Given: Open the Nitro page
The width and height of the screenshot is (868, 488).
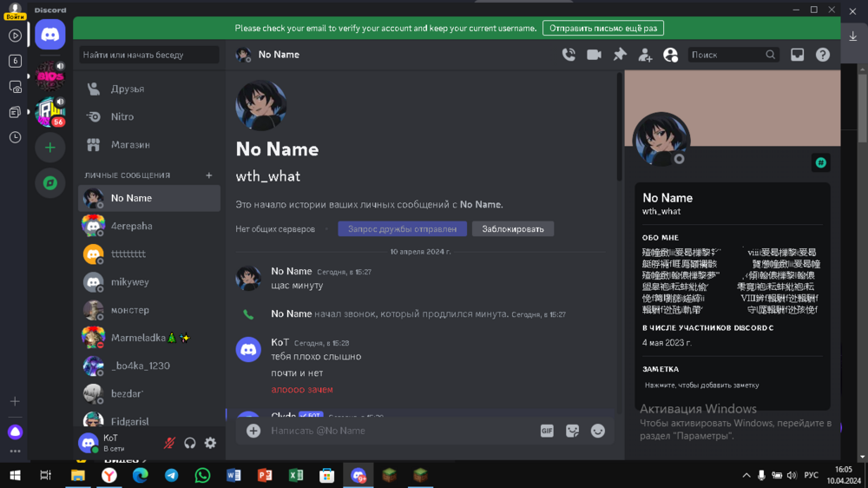Looking at the screenshot, I should coord(149,116).
